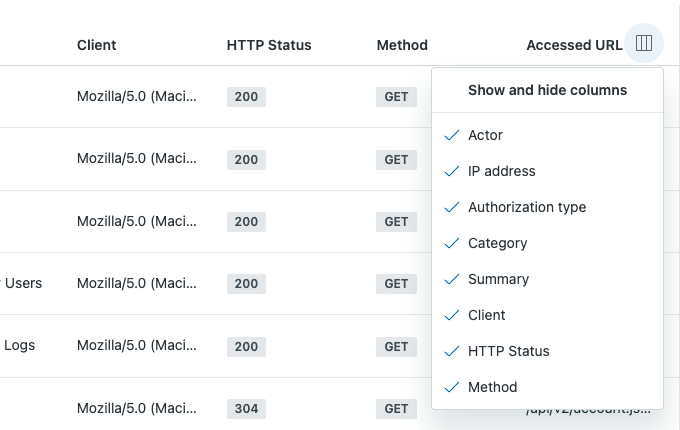This screenshot has height=430, width=680.
Task: Hide the Summary column
Action: [x=498, y=279]
